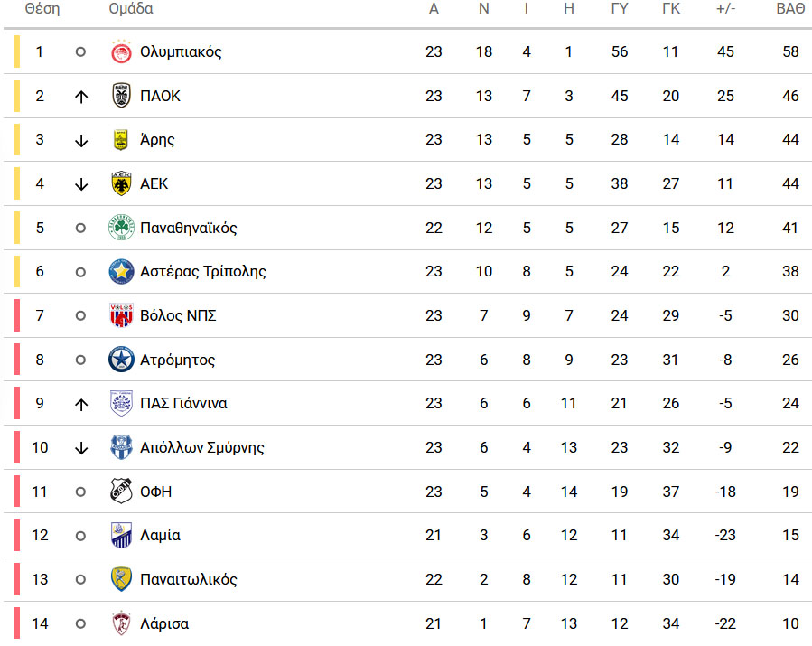Screen dimensions: 812x646
Task: Click the ΟΦΗ black-and-white crest
Action: [x=121, y=492]
